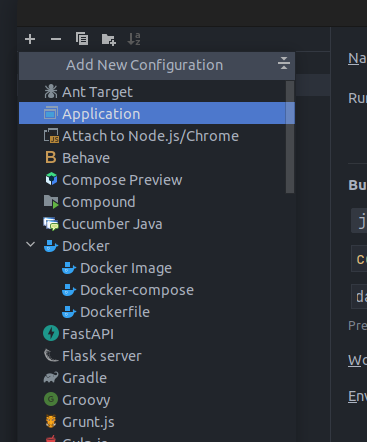The width and height of the screenshot is (367, 442).
Task: Click the Compound configuration icon
Action: coord(51,202)
